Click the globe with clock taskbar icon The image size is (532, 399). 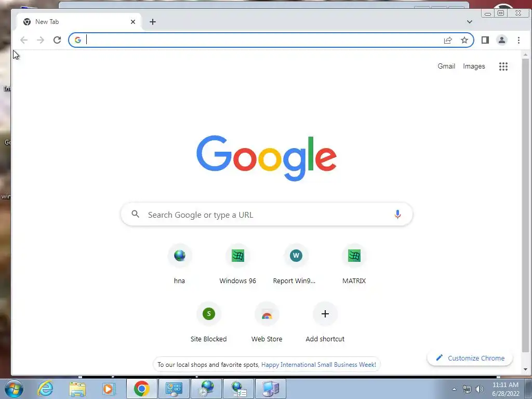pos(206,389)
